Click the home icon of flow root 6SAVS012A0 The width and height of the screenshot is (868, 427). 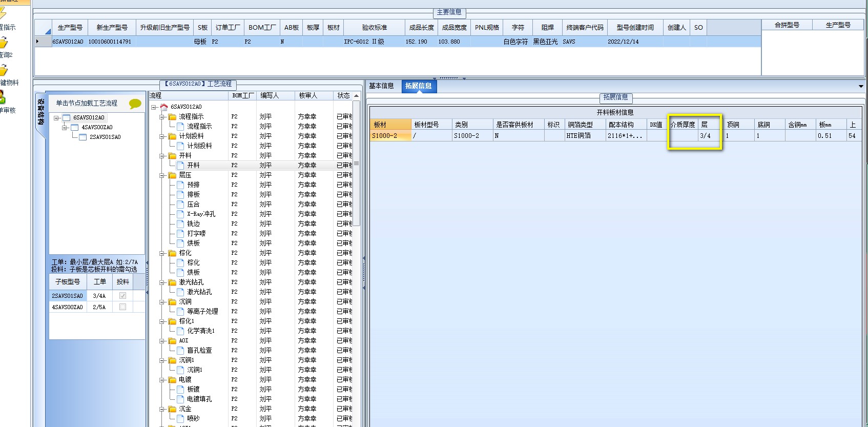164,107
